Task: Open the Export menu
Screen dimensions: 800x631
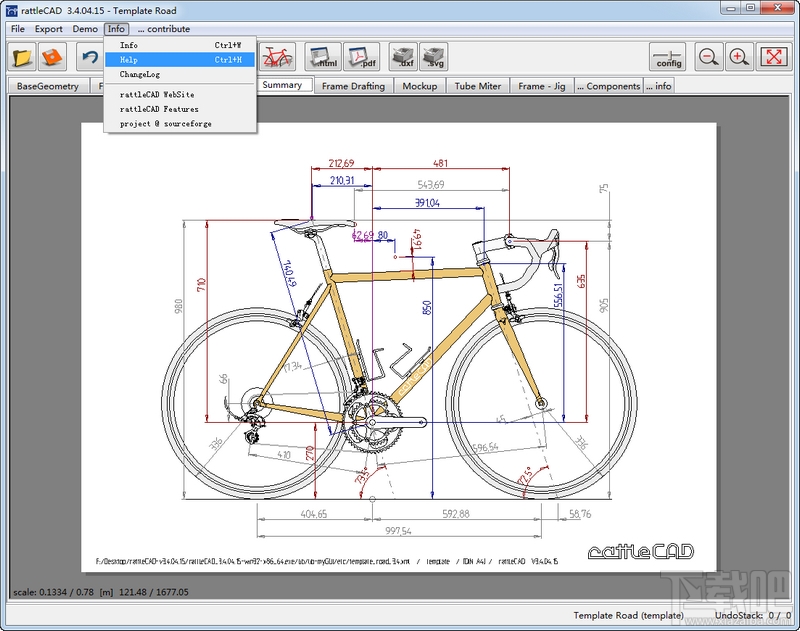Action: pos(49,29)
